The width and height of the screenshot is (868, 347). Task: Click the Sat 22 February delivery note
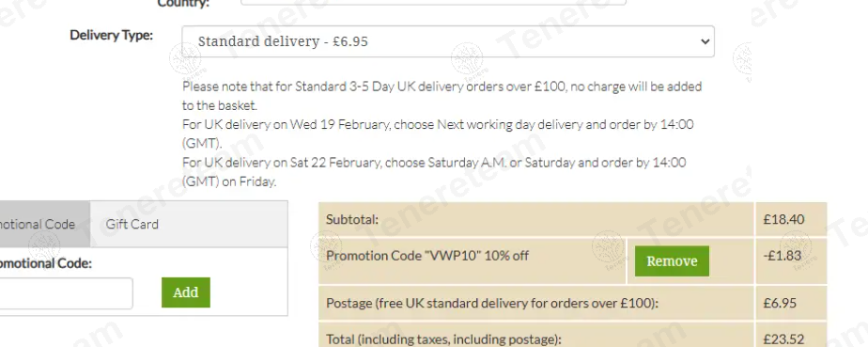pos(435,172)
